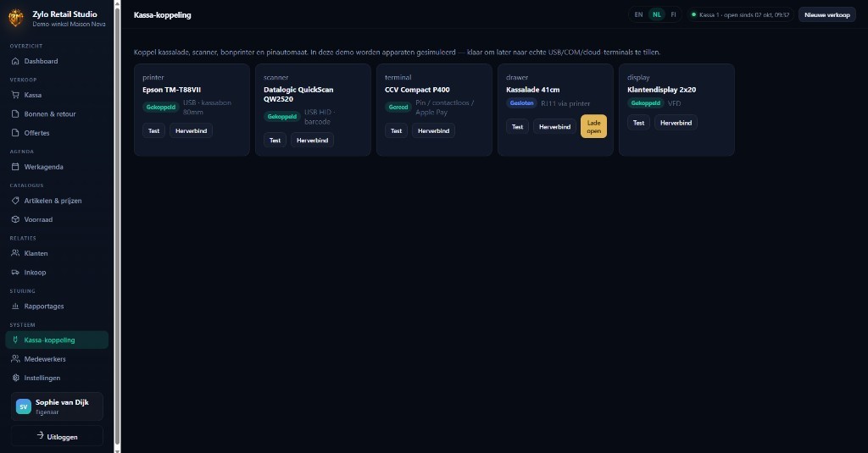This screenshot has width=868, height=453.
Task: Test the CCV Compact P400 terminal
Action: pos(397,130)
